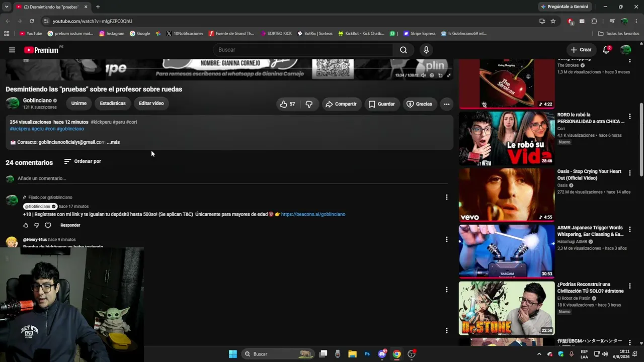The image size is (644, 362).
Task: Like the pinned Goblinciano comment
Action: [x=26, y=225]
